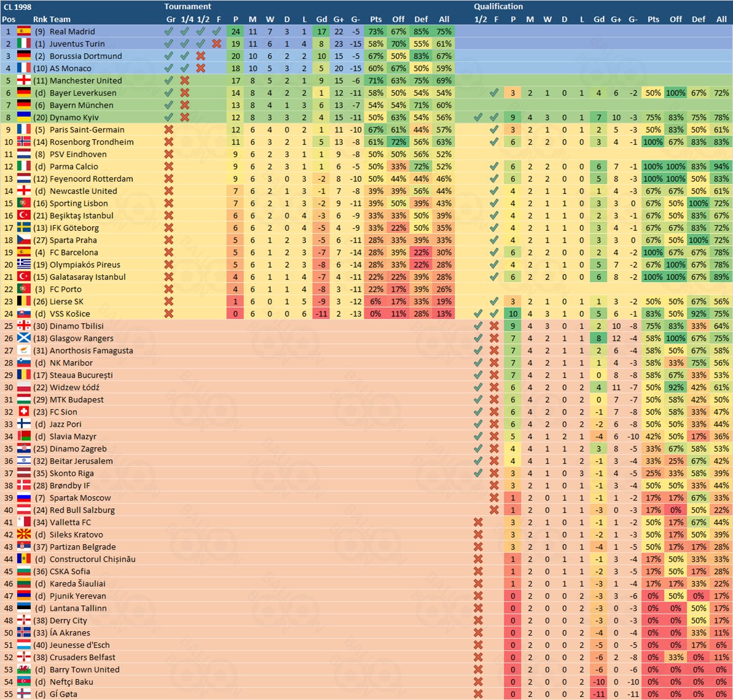Click the Ukrainian flag next to Dynamo Kyiv
The width and height of the screenshot is (733, 700).
[x=24, y=117]
